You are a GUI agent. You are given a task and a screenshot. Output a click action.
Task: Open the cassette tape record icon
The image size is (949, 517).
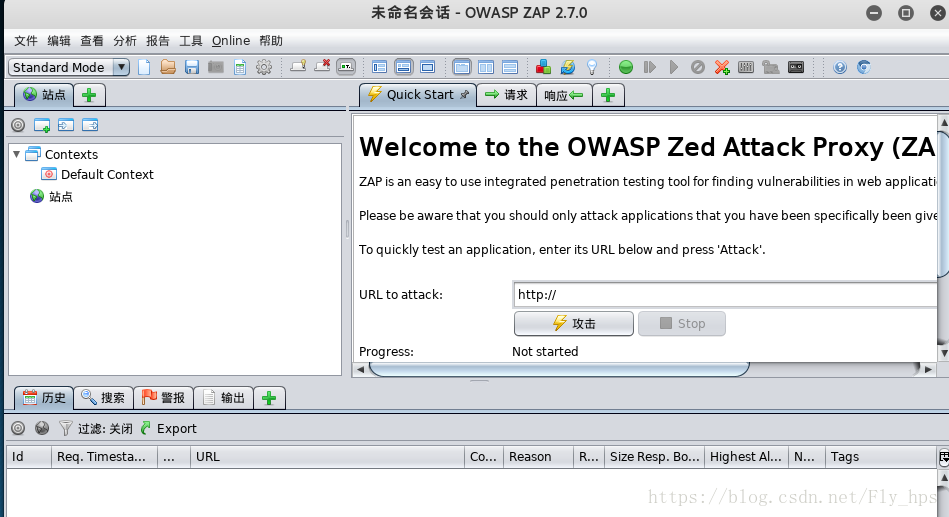coord(796,67)
